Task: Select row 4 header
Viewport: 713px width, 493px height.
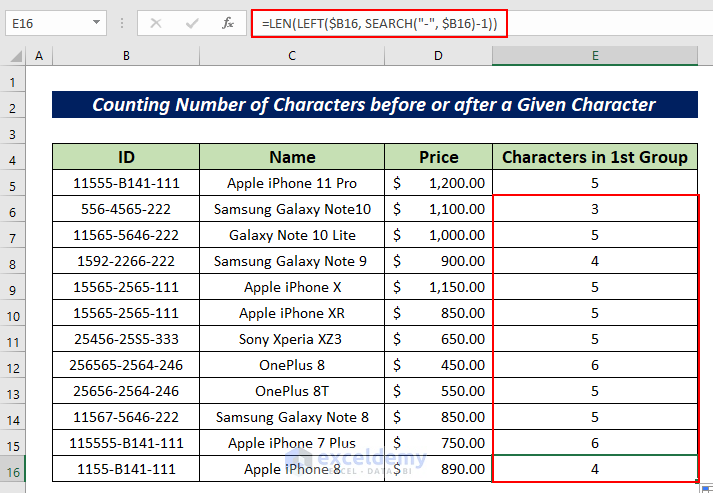Action: 14,157
